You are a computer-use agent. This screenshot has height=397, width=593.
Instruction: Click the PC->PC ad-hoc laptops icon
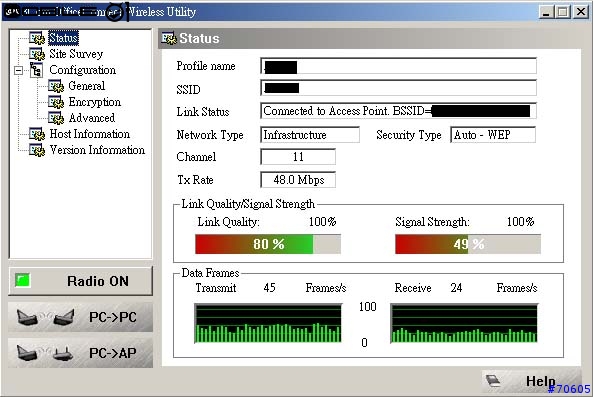point(45,317)
